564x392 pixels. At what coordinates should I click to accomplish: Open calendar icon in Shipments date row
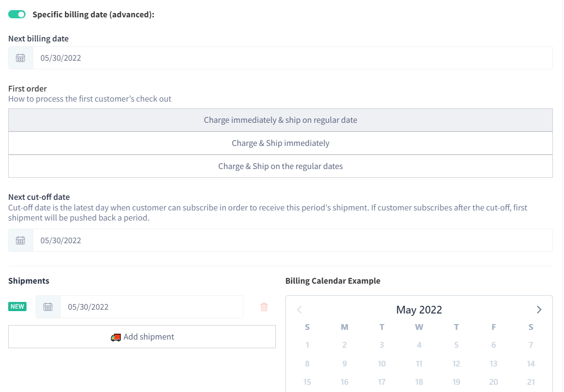(x=48, y=307)
